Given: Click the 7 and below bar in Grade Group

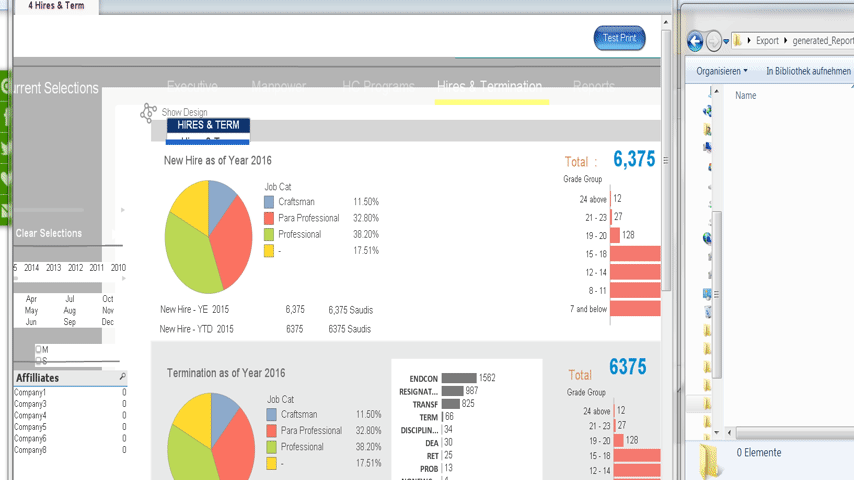Looking at the screenshot, I should tap(636, 309).
